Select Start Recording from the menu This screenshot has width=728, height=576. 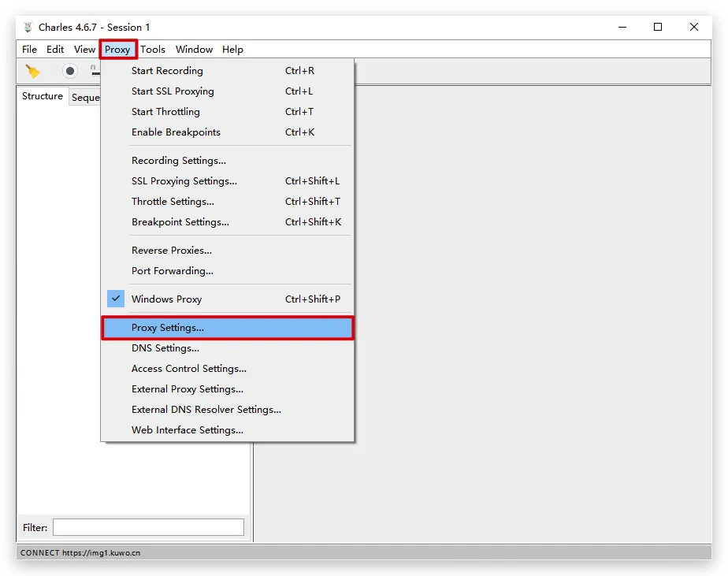[x=167, y=71]
